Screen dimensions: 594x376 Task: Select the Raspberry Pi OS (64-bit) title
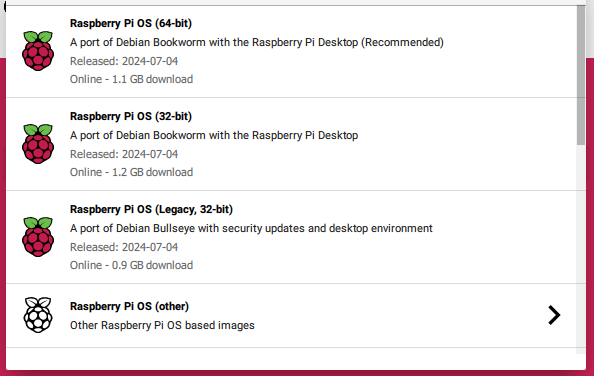pyautogui.click(x=131, y=23)
